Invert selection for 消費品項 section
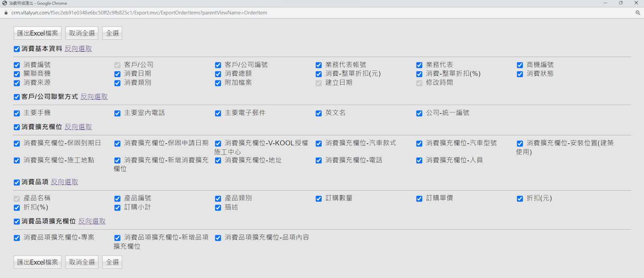This screenshot has height=278, width=644. [64, 182]
